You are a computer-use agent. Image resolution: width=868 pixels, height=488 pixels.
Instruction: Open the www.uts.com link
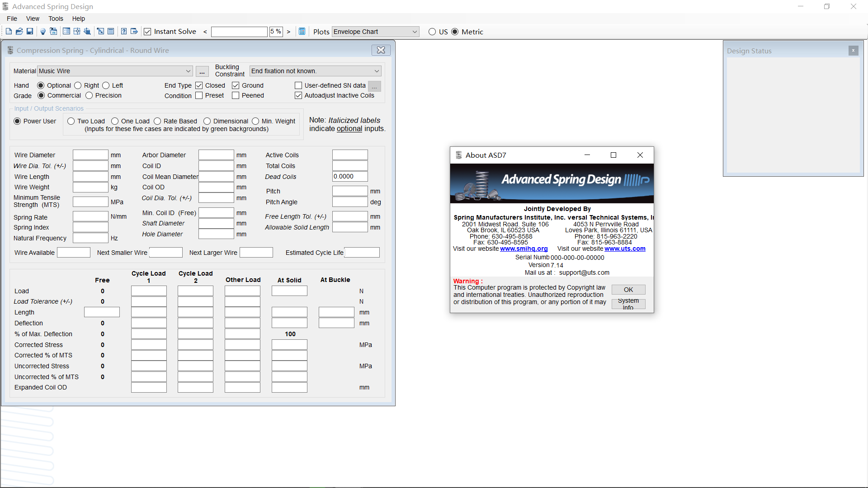point(625,249)
